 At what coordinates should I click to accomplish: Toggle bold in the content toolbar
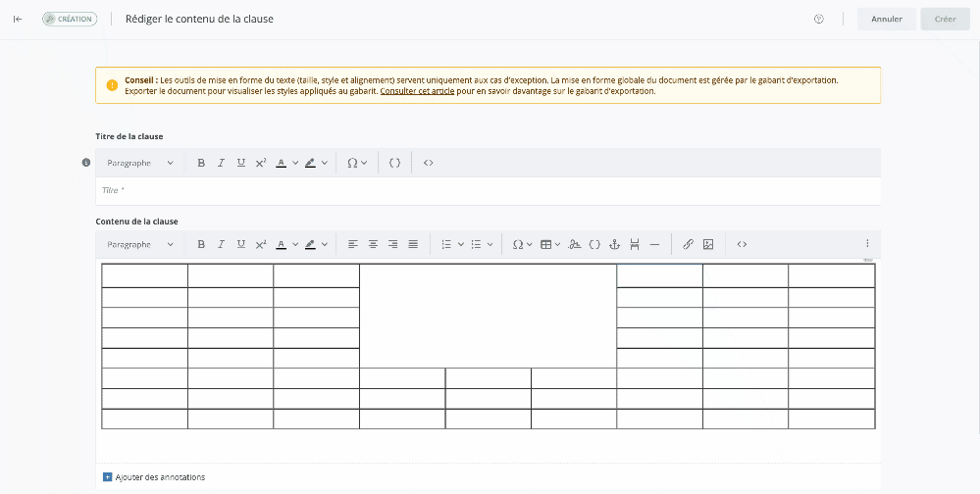(x=201, y=244)
